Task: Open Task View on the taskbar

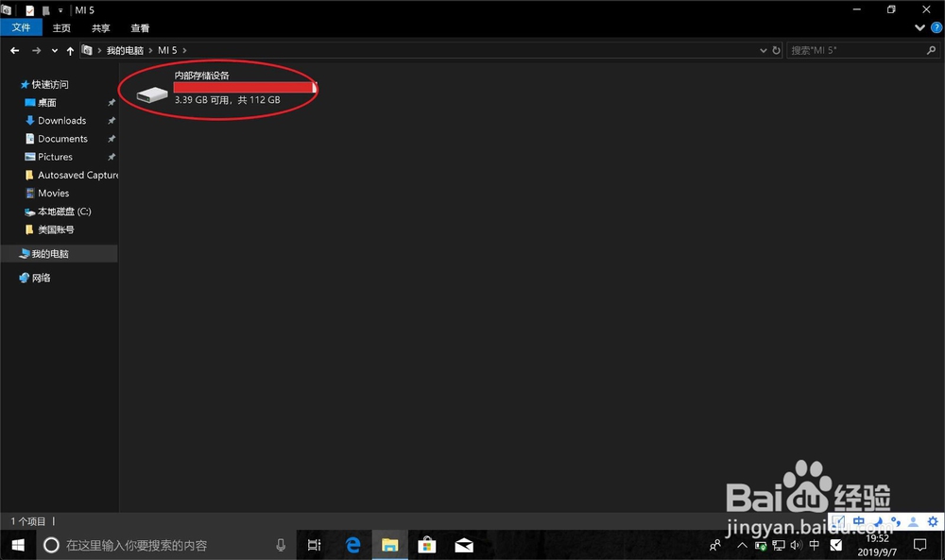Action: pos(314,546)
